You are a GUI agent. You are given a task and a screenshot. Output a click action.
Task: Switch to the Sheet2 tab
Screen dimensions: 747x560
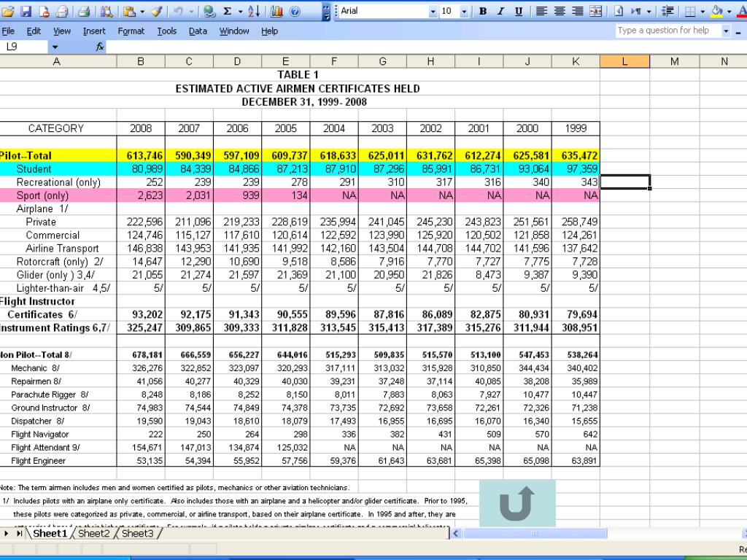tap(93, 533)
